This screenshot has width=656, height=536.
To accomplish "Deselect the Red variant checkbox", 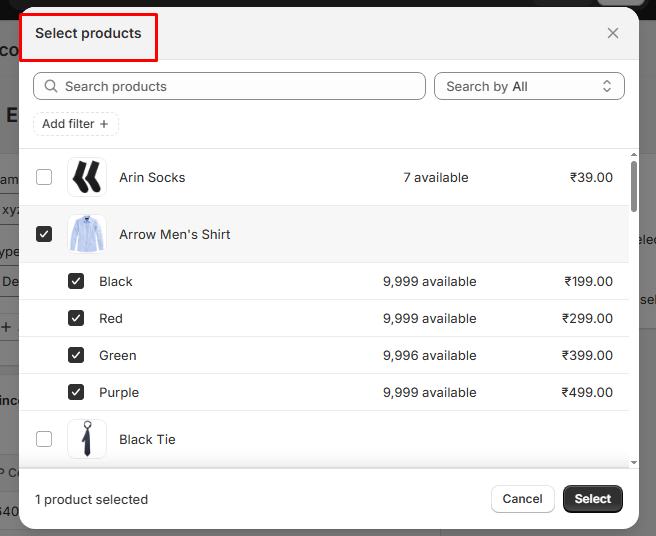I will click(x=76, y=318).
